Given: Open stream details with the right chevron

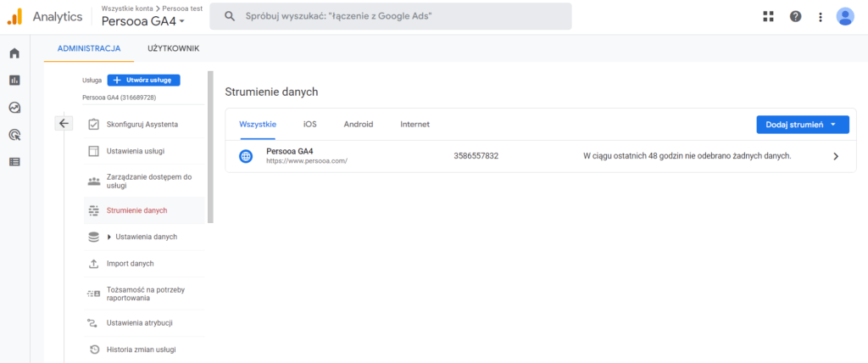Looking at the screenshot, I should pos(836,156).
